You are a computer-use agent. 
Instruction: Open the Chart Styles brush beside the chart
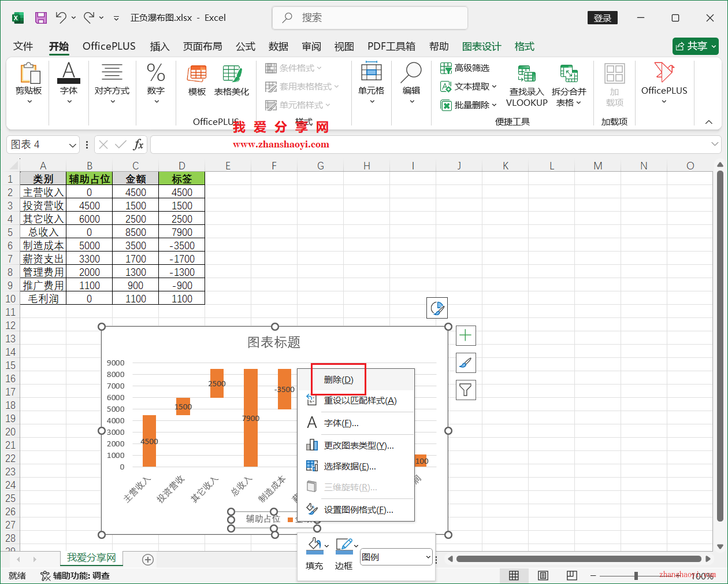click(x=465, y=363)
